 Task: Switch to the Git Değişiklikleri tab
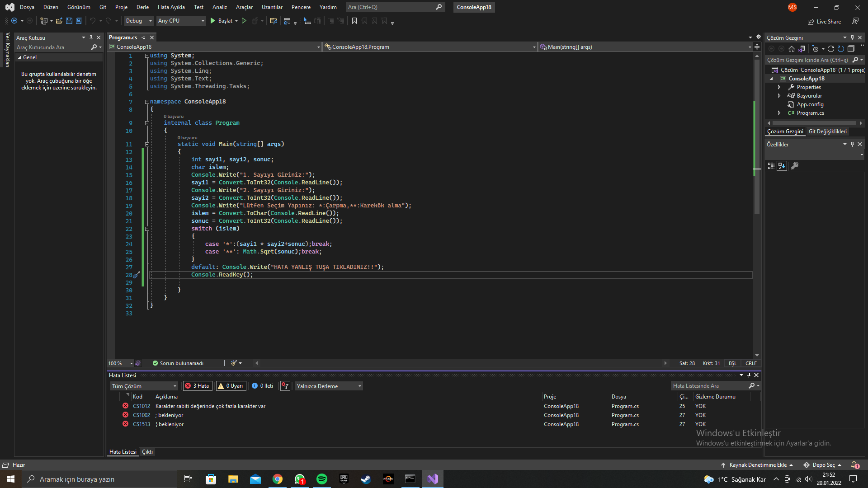point(827,131)
